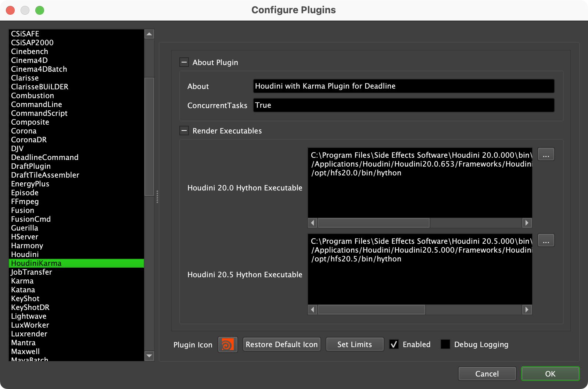Screen dimensions: 588x389
Task: Select the Corona plugin entry
Action: pyautogui.click(x=76, y=131)
